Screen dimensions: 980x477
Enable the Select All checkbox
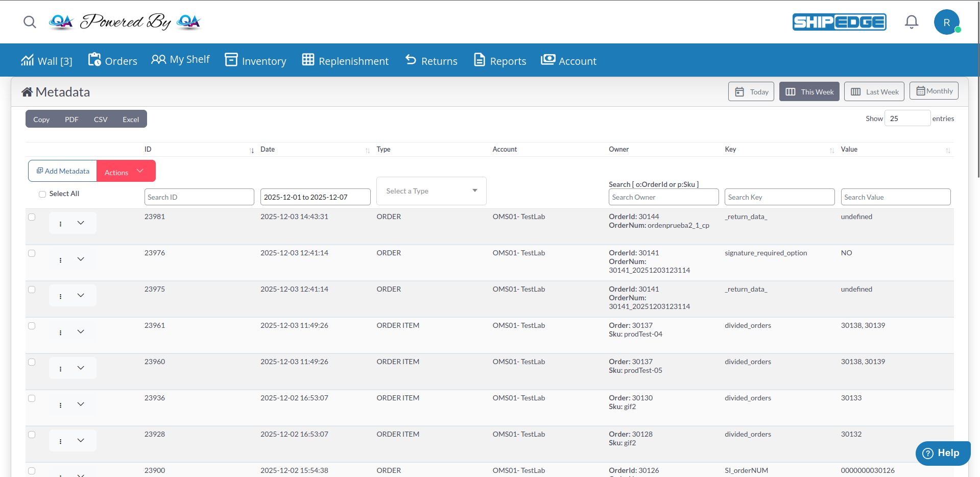pos(42,194)
